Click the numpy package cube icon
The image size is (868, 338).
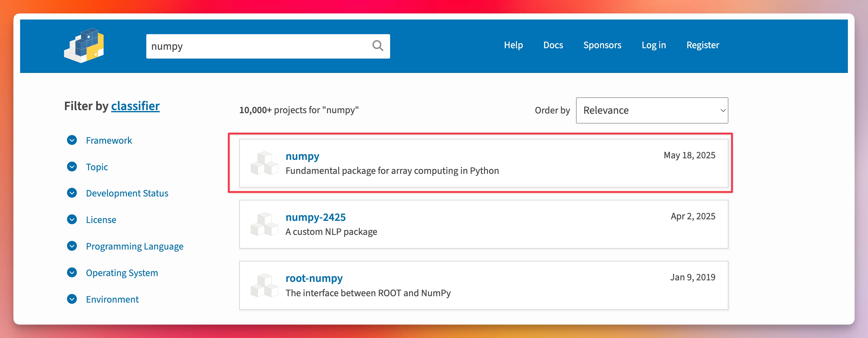coord(264,163)
